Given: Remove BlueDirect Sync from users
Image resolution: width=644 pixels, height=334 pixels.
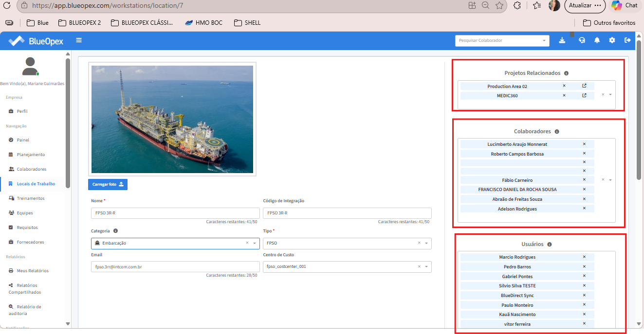Looking at the screenshot, I should 584,295.
